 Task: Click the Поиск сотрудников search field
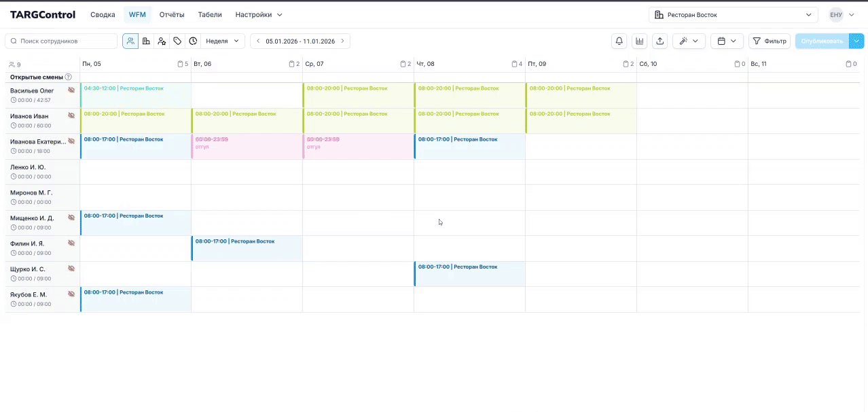(61, 41)
